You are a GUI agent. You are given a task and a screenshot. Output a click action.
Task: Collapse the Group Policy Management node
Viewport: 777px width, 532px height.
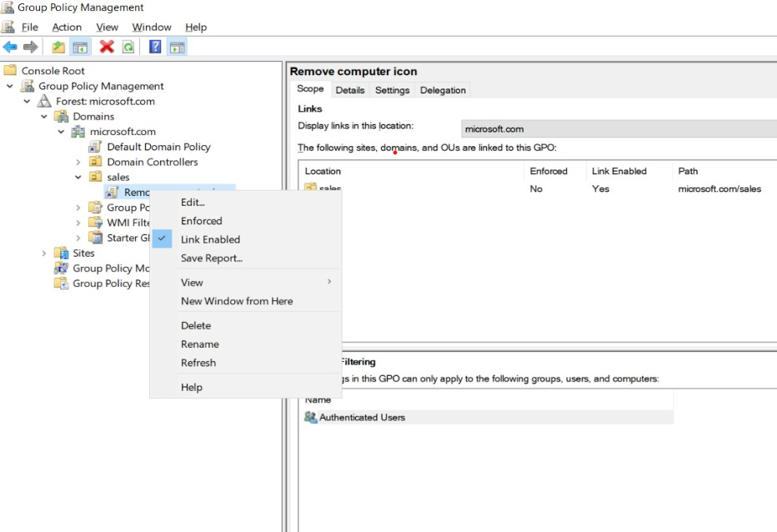(10, 86)
